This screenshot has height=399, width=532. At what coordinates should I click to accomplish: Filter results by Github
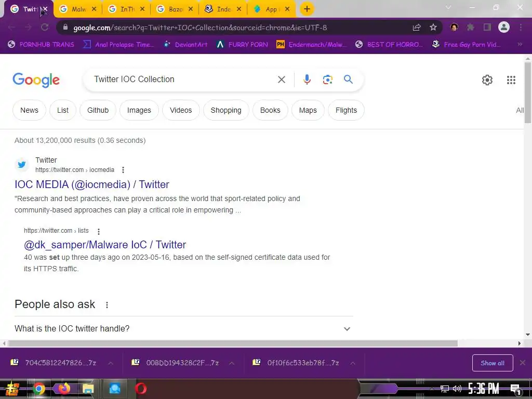(98, 110)
